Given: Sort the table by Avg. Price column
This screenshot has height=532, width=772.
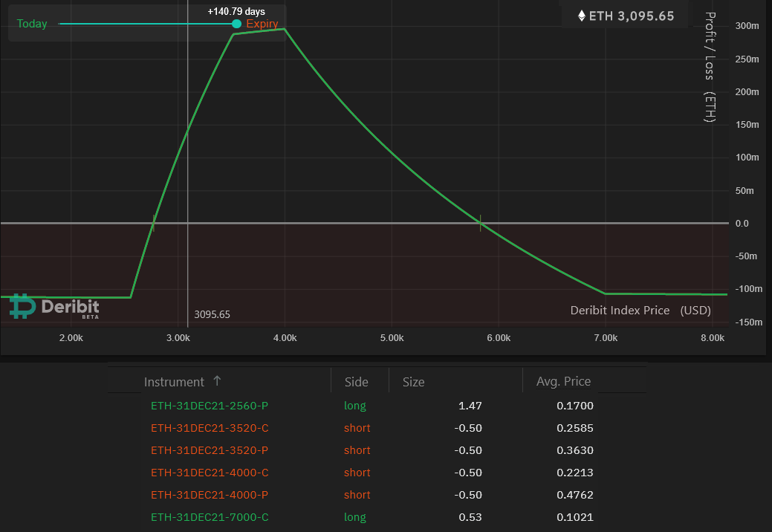Looking at the screenshot, I should pos(563,381).
